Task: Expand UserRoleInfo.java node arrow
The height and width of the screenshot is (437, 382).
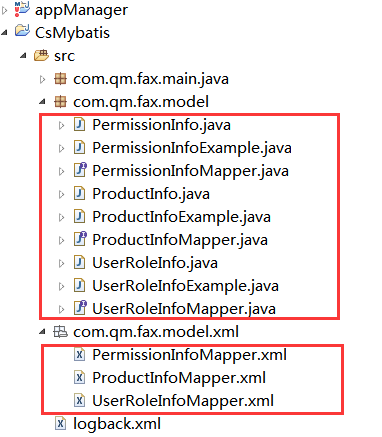Action: coord(61,263)
